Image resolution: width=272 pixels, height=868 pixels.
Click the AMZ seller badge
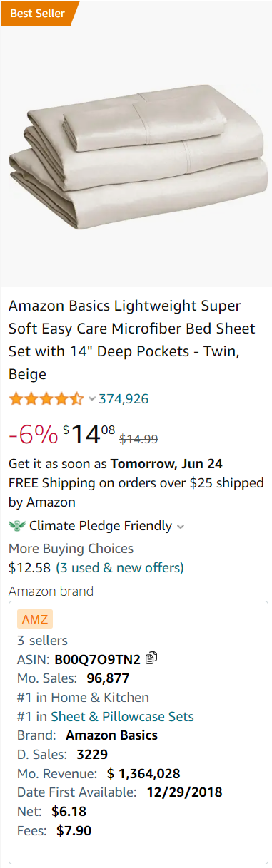tap(34, 619)
